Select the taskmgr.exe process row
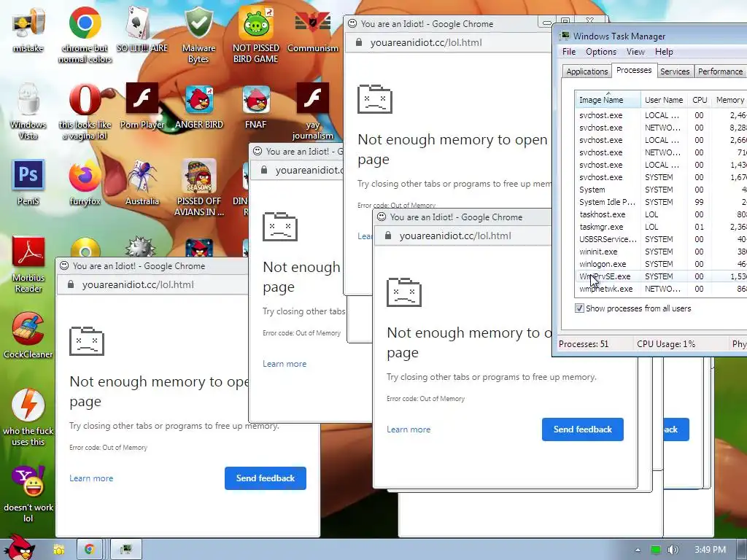747x560 pixels. point(661,227)
